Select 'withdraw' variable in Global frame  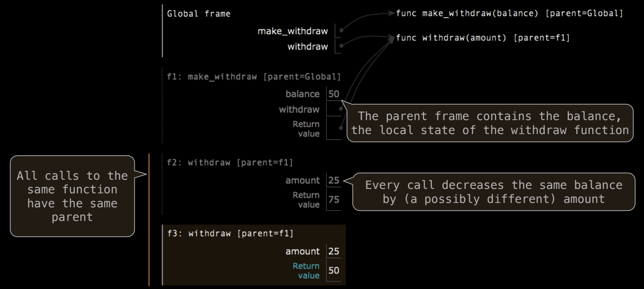pos(308,46)
